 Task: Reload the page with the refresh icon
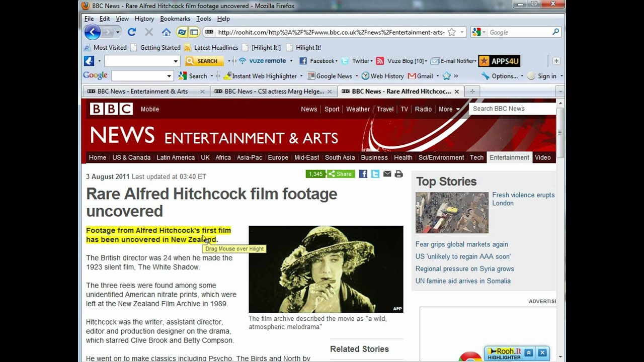(132, 32)
